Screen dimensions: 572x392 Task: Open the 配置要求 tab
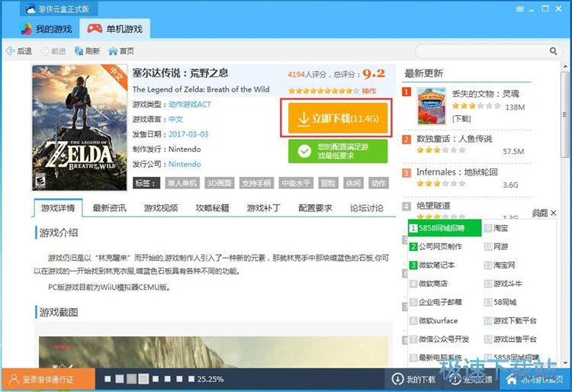pyautogui.click(x=315, y=208)
